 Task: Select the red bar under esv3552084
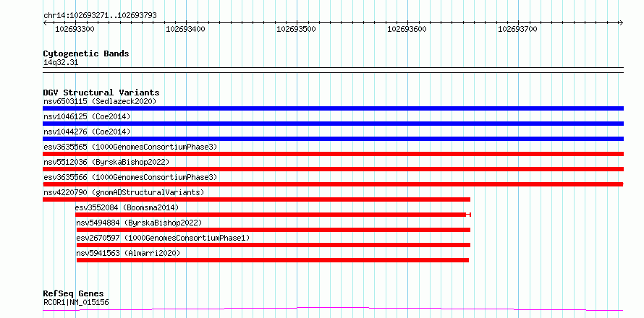point(273,215)
